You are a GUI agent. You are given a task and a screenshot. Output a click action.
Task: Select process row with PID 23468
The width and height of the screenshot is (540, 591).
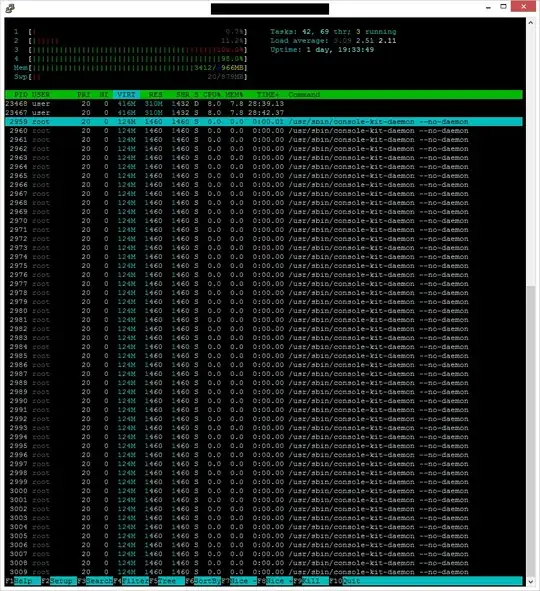point(264,104)
